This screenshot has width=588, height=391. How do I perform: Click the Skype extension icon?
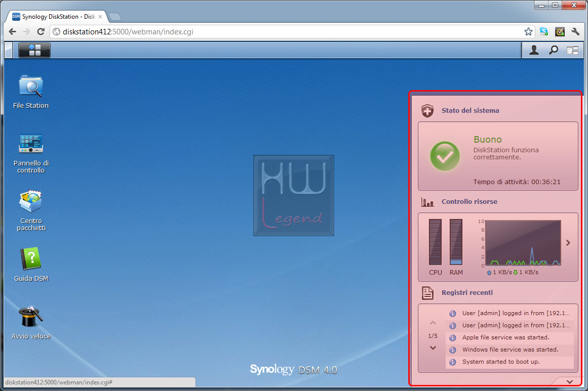point(544,32)
